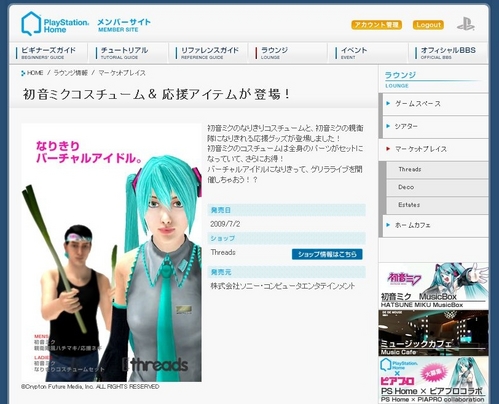Go to HOME breadcrumb link
The image size is (499, 404).
35,73
